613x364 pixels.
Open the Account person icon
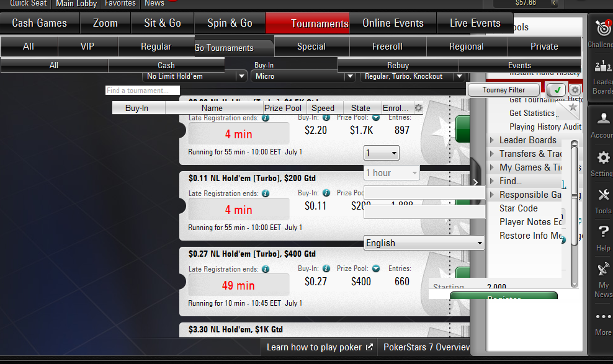(x=603, y=118)
